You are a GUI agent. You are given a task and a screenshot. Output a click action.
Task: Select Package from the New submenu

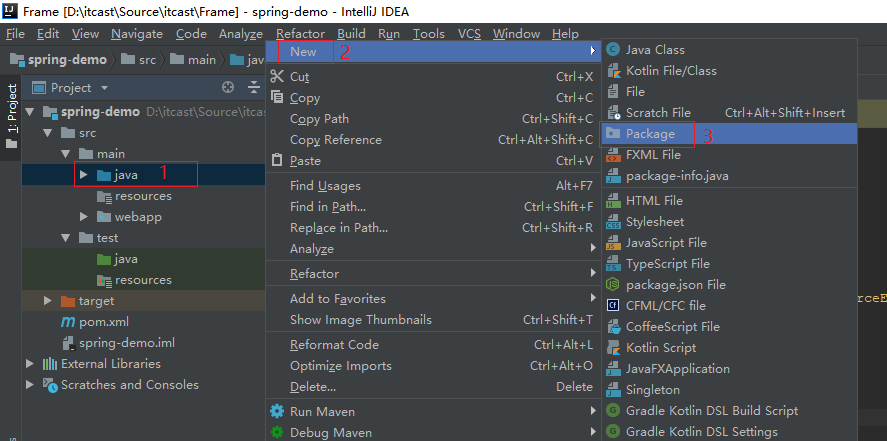click(650, 134)
